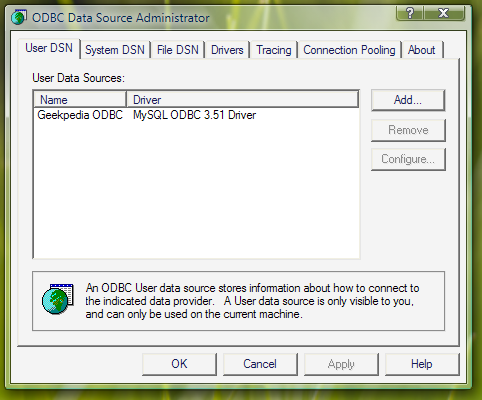482x400 pixels.
Task: Open Help from the bottom button
Action: point(422,364)
